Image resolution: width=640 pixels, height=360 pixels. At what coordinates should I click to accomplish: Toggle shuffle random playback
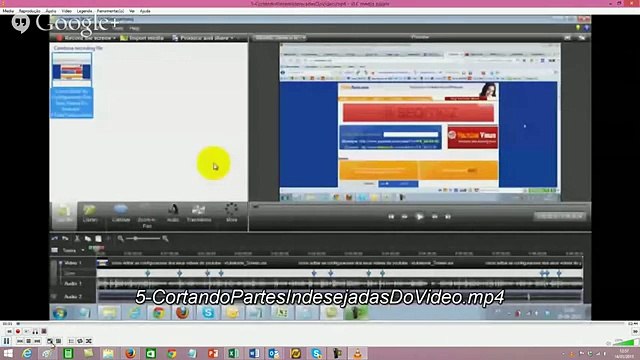[x=89, y=341]
